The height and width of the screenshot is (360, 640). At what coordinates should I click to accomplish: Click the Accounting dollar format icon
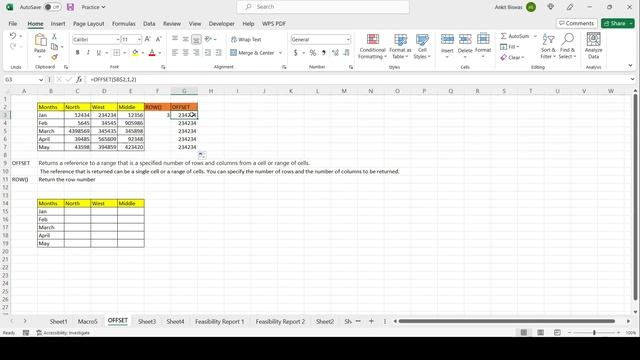pos(296,53)
